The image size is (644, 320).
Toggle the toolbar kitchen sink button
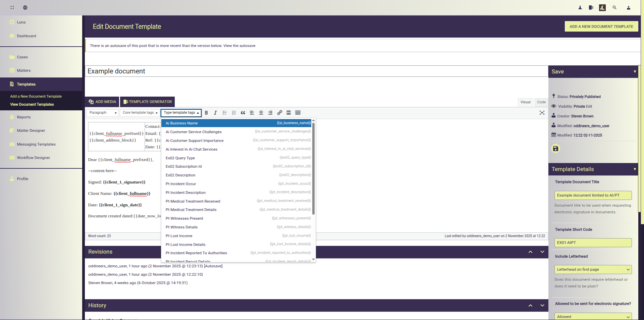(298, 113)
